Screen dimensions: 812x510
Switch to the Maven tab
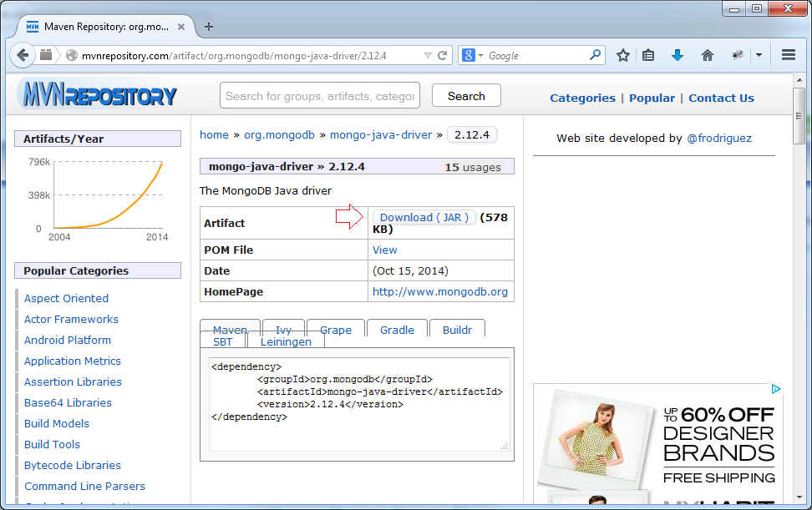(x=230, y=328)
